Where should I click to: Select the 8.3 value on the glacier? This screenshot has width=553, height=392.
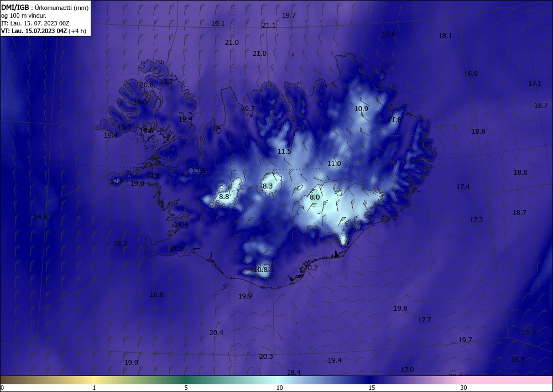coord(268,186)
